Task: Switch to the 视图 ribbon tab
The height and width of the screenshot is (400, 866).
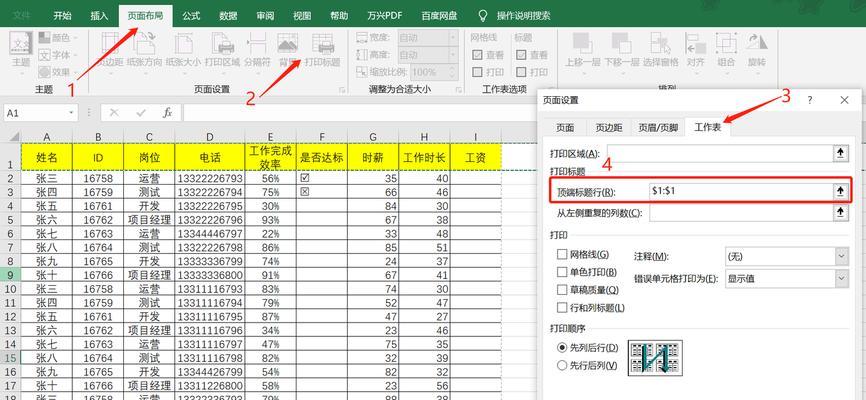Action: coord(302,15)
